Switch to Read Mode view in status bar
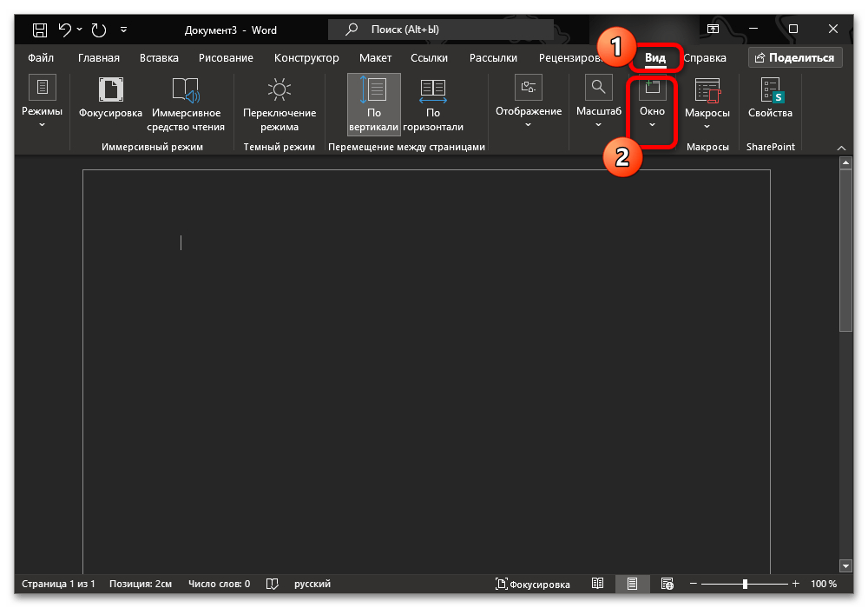This screenshot has height=608, width=868. pos(597,584)
